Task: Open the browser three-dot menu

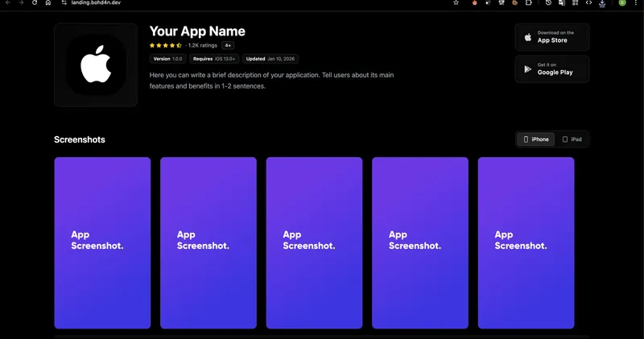Action: coord(636,3)
